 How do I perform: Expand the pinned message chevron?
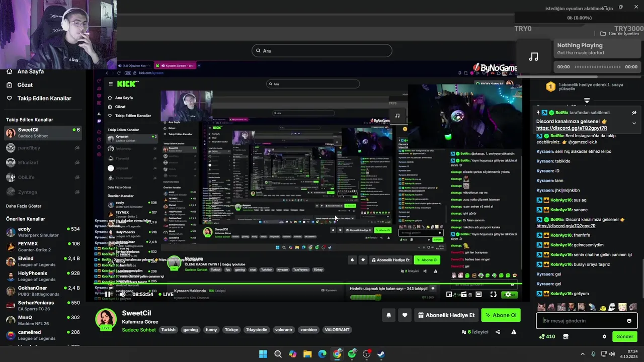click(634, 123)
